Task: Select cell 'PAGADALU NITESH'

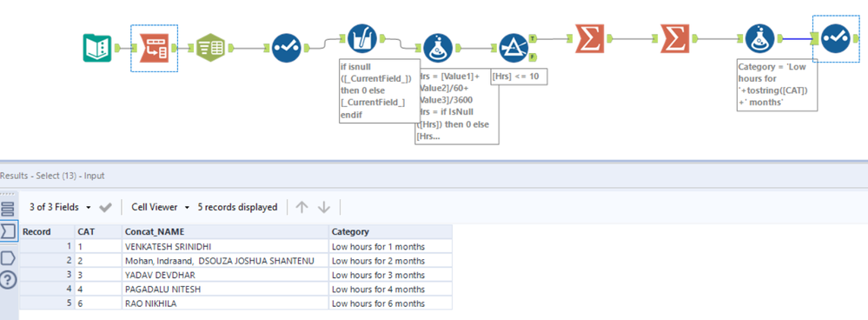Action: tap(225, 290)
